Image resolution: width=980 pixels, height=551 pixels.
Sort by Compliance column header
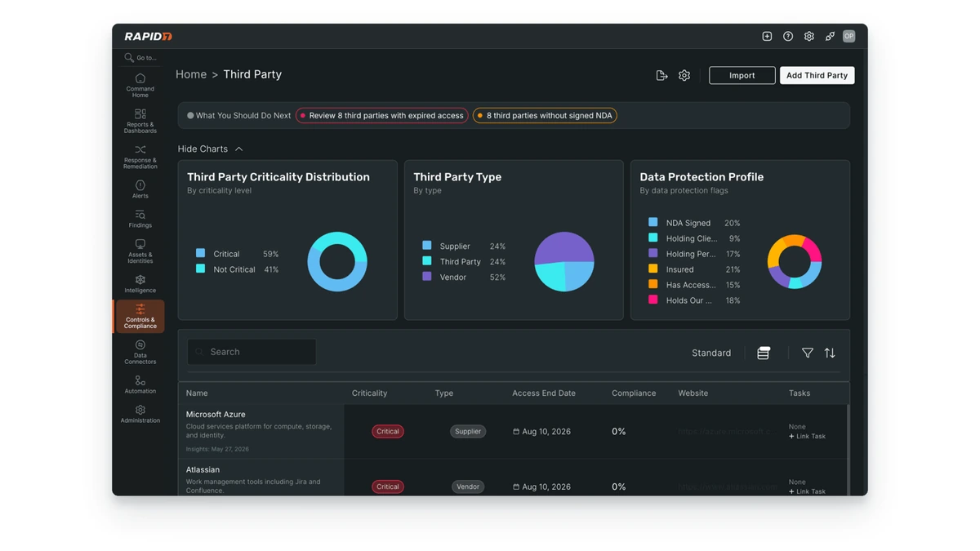(x=634, y=393)
